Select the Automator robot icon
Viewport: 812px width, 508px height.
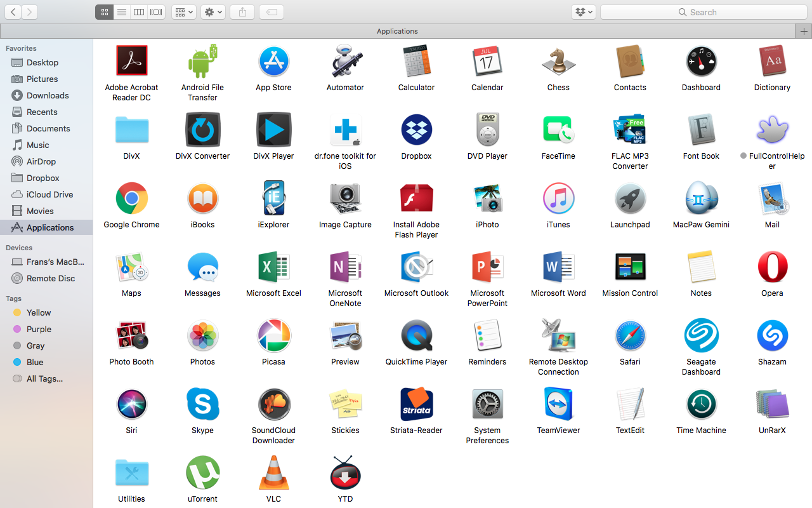coord(345,61)
